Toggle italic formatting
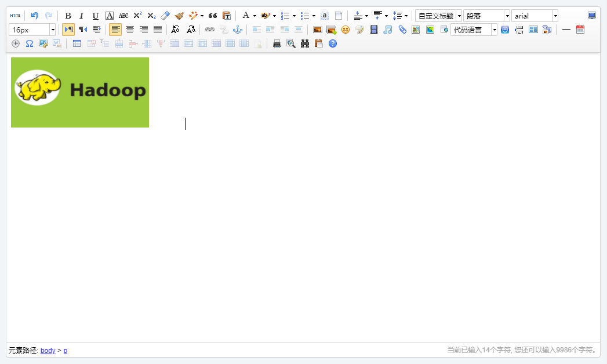Image resolution: width=607 pixels, height=364 pixels. pos(81,16)
